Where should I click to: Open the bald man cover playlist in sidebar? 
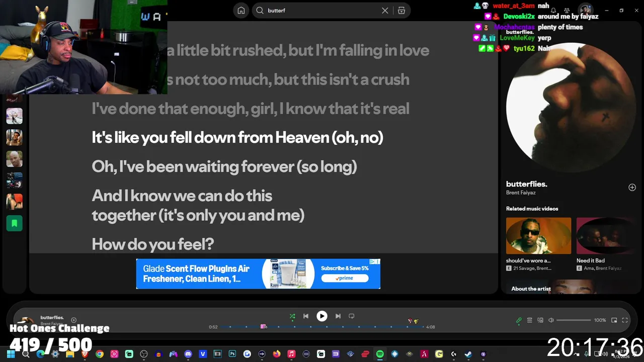coord(14,159)
